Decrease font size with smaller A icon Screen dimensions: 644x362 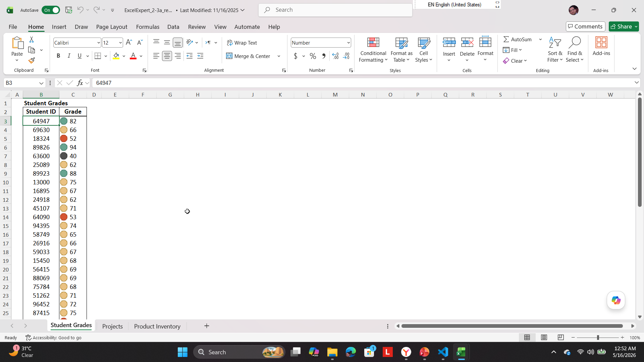coord(140,43)
